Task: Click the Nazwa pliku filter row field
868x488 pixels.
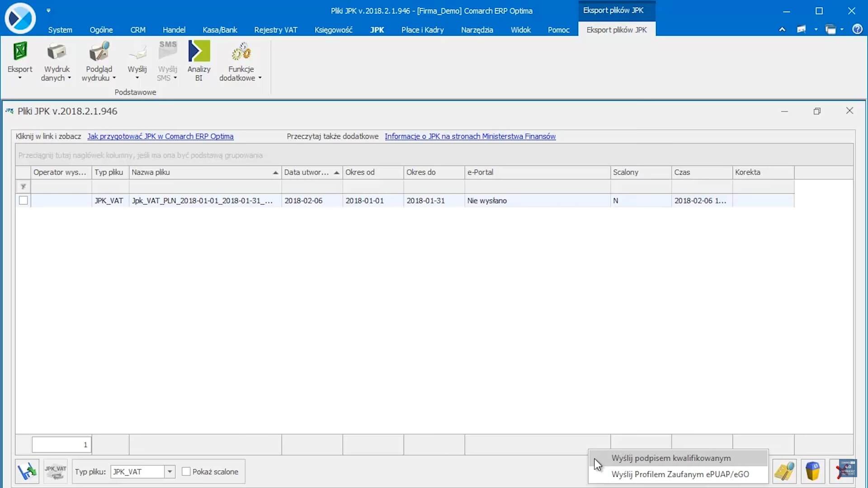Action: [205, 187]
